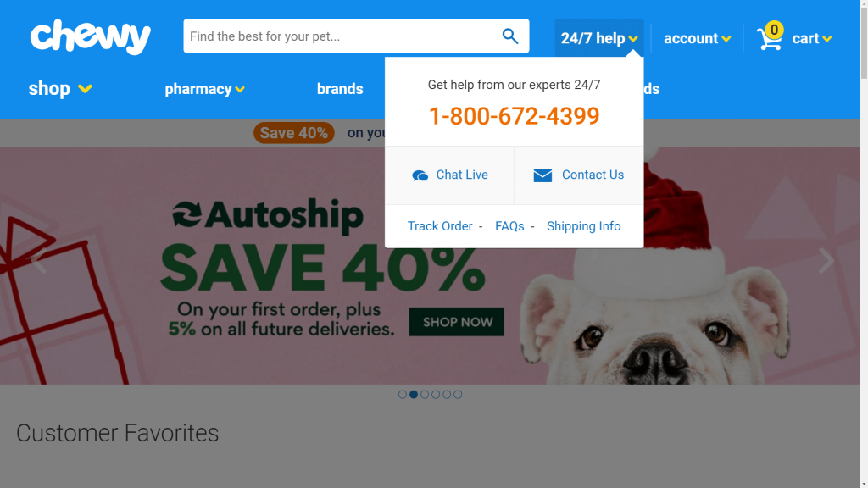Go to next carousel slide arrow
This screenshot has height=488, width=868.
click(x=826, y=260)
